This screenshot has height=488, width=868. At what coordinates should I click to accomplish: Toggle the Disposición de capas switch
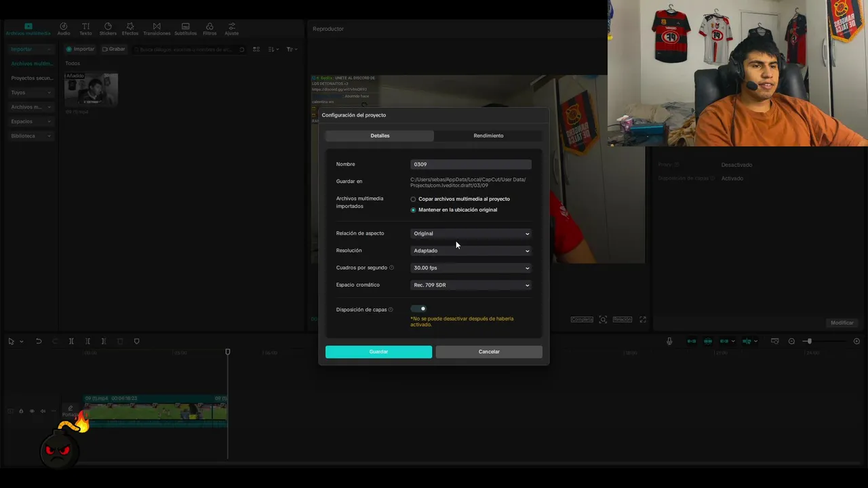pos(418,309)
